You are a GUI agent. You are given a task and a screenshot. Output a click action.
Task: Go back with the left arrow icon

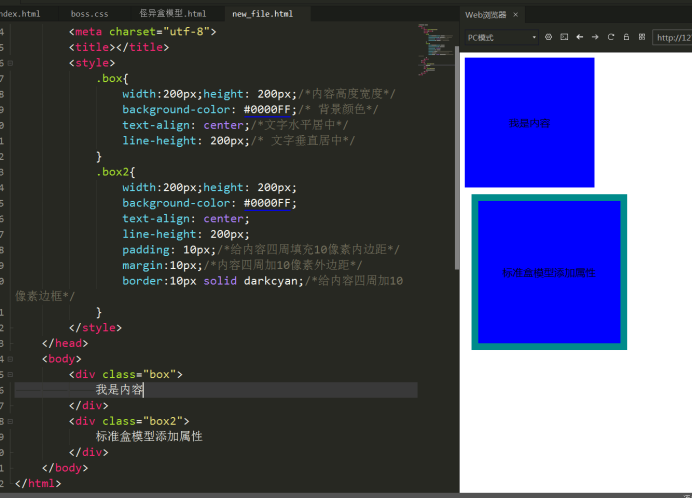tap(579, 37)
